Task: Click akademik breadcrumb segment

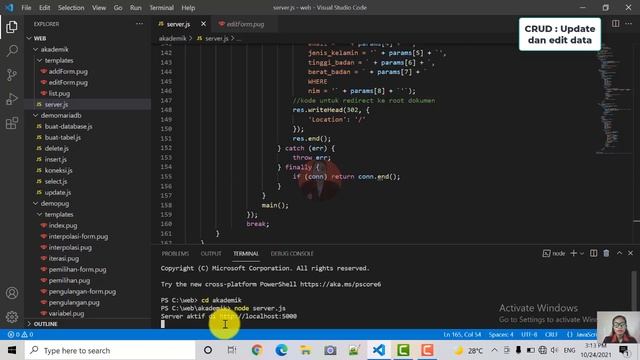Action: (173, 38)
